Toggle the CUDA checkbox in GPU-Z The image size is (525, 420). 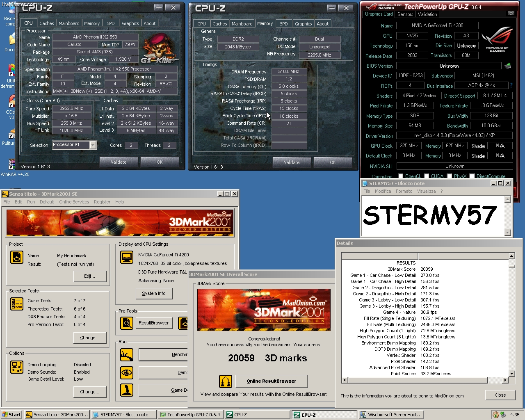coord(427,176)
